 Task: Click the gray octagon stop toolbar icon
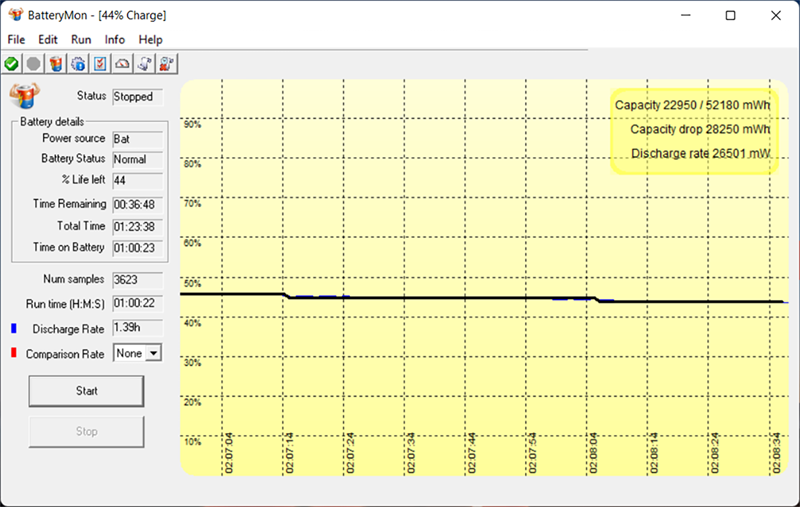click(x=33, y=64)
